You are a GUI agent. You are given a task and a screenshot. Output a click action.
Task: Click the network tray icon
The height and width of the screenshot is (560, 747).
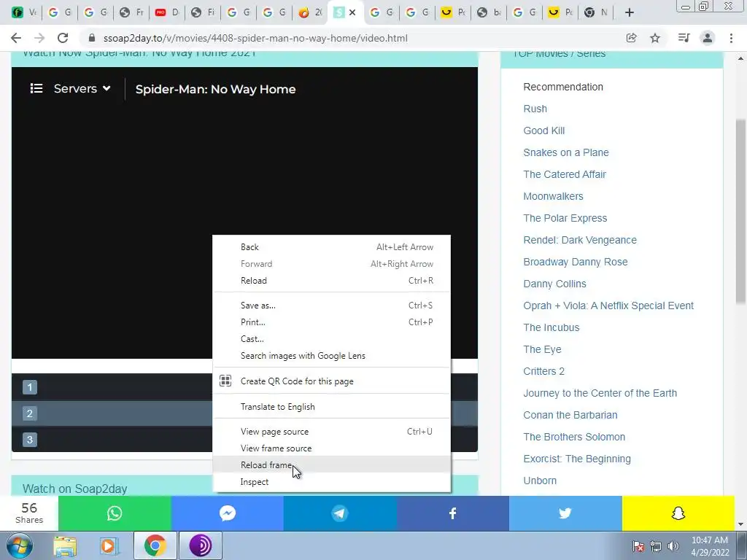(656, 546)
